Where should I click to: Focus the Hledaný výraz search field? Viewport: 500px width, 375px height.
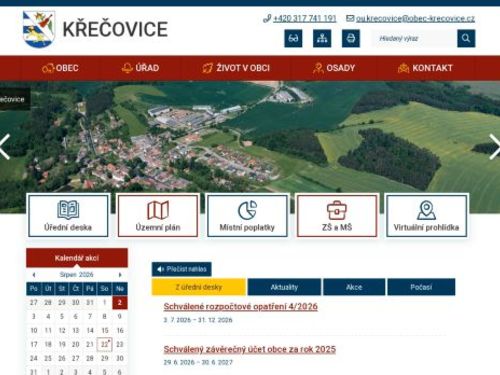[415, 38]
